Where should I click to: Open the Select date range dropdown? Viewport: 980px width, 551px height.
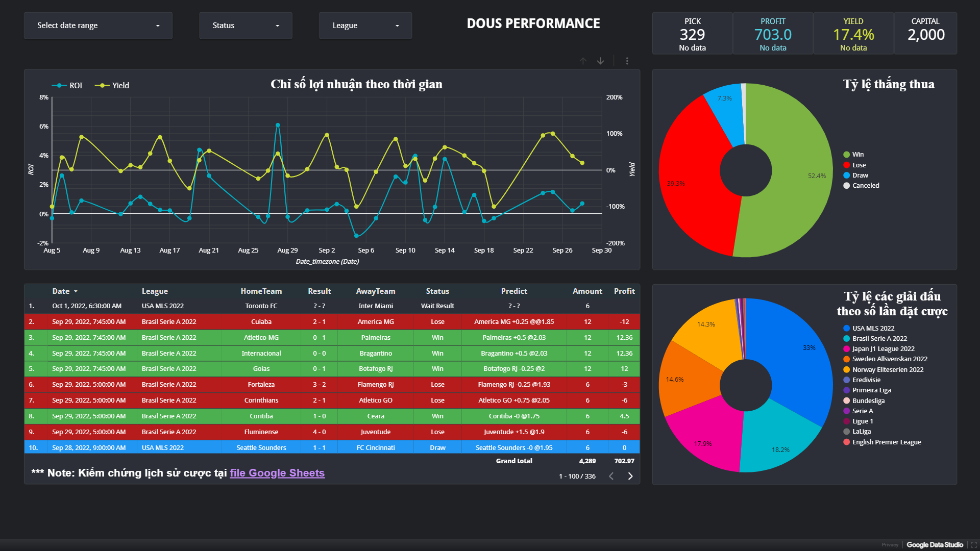pyautogui.click(x=98, y=26)
